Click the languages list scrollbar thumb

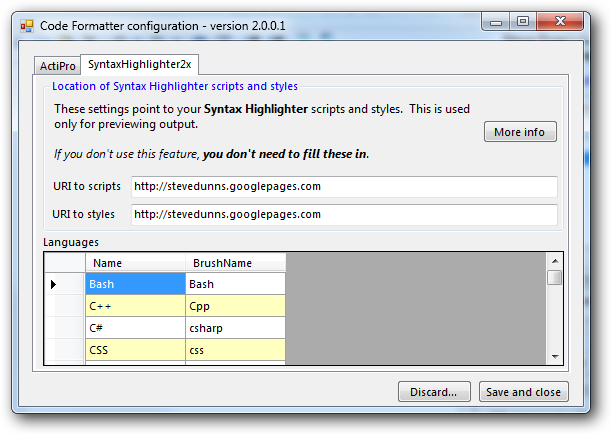pyautogui.click(x=554, y=277)
